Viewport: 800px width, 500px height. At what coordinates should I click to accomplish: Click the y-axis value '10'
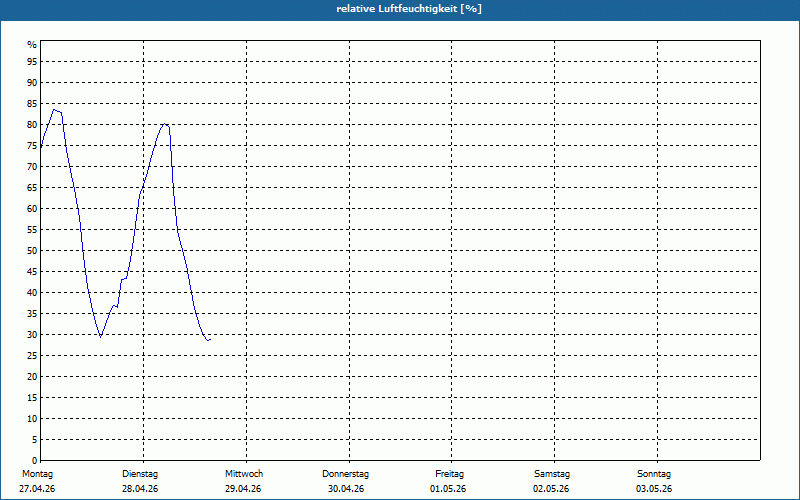click(32, 418)
